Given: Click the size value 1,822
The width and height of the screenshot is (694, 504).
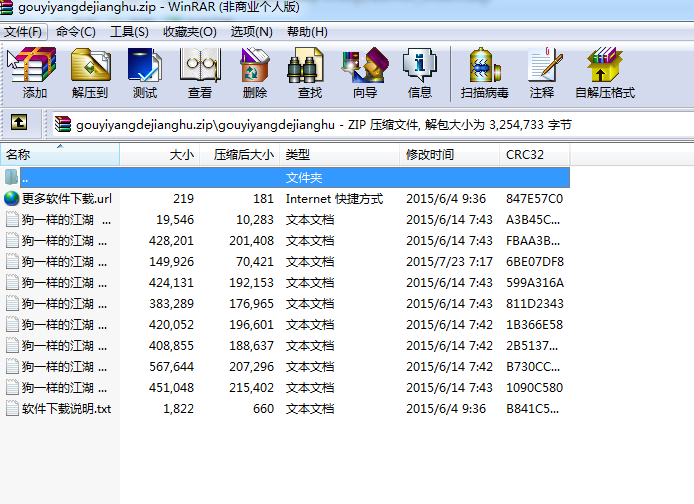Looking at the screenshot, I should point(178,408).
